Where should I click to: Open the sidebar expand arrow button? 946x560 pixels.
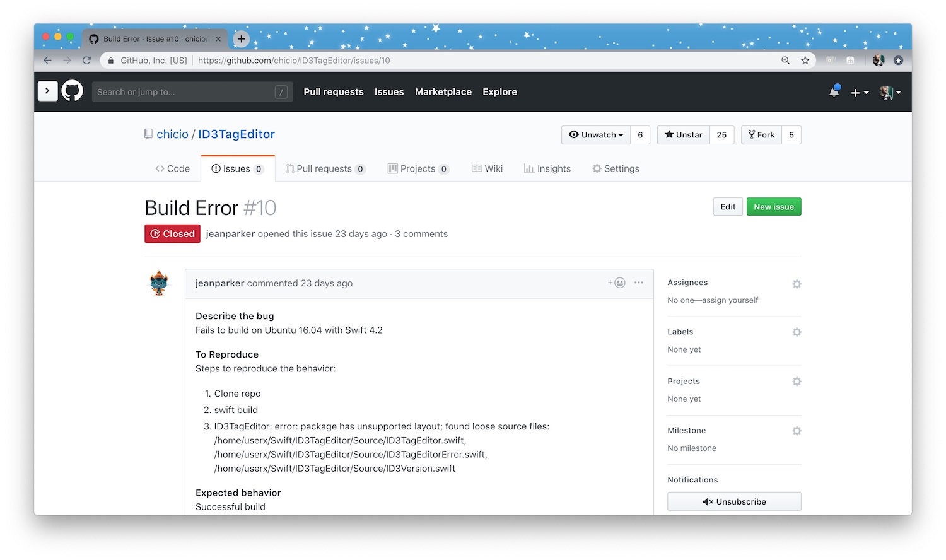click(48, 91)
